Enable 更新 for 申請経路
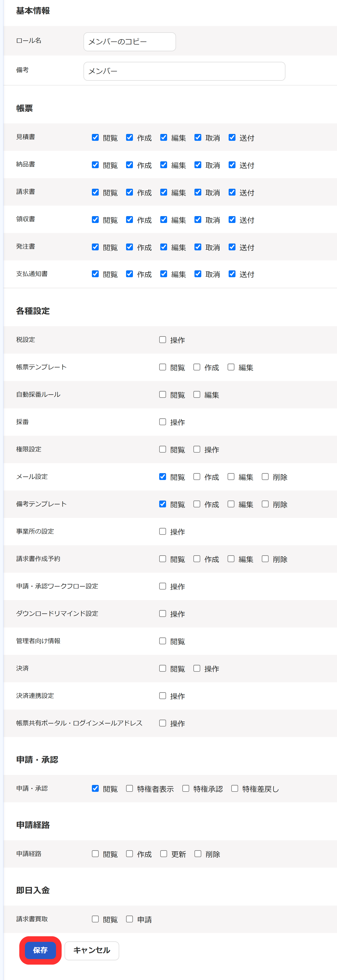The width and height of the screenshot is (337, 980). tap(164, 854)
